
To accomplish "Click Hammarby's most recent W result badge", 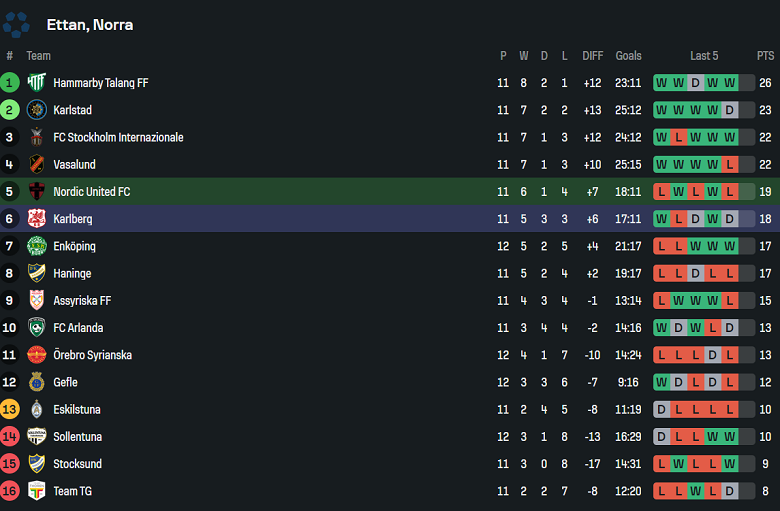I will click(730, 83).
